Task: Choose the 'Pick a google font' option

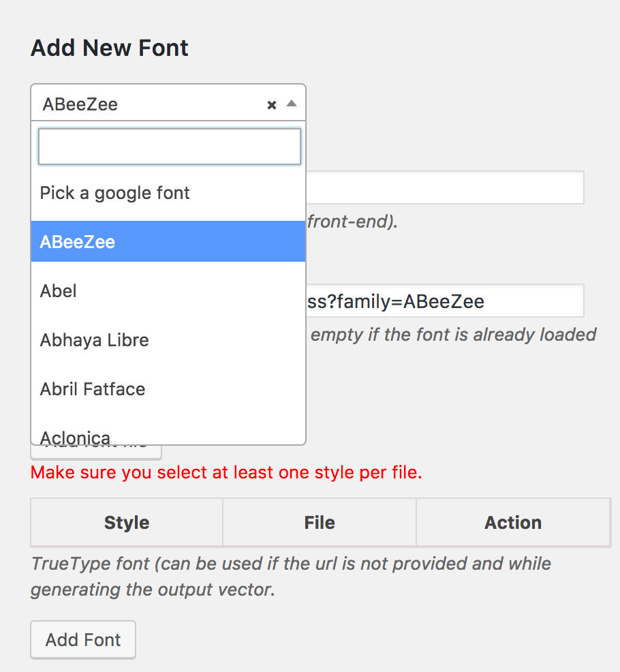Action: [168, 193]
